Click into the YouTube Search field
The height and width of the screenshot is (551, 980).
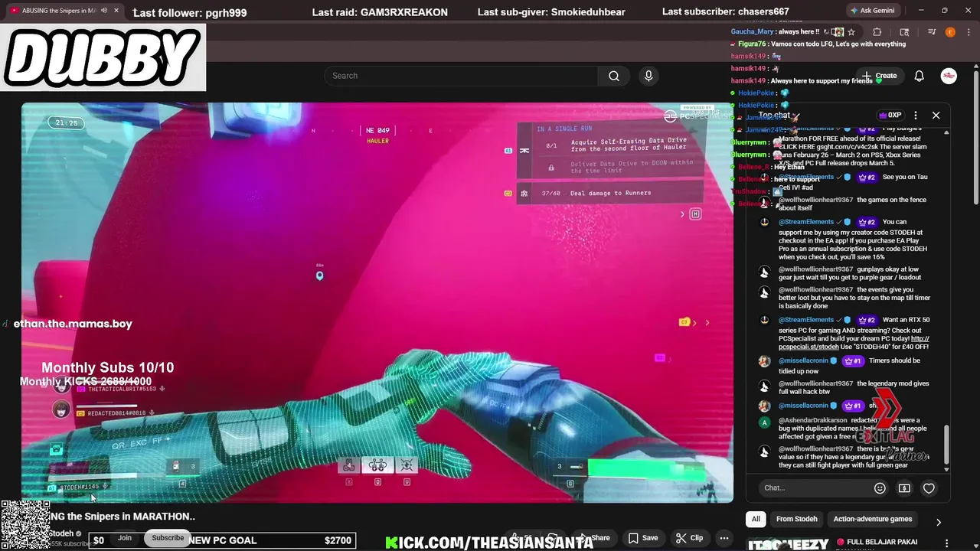click(x=461, y=76)
